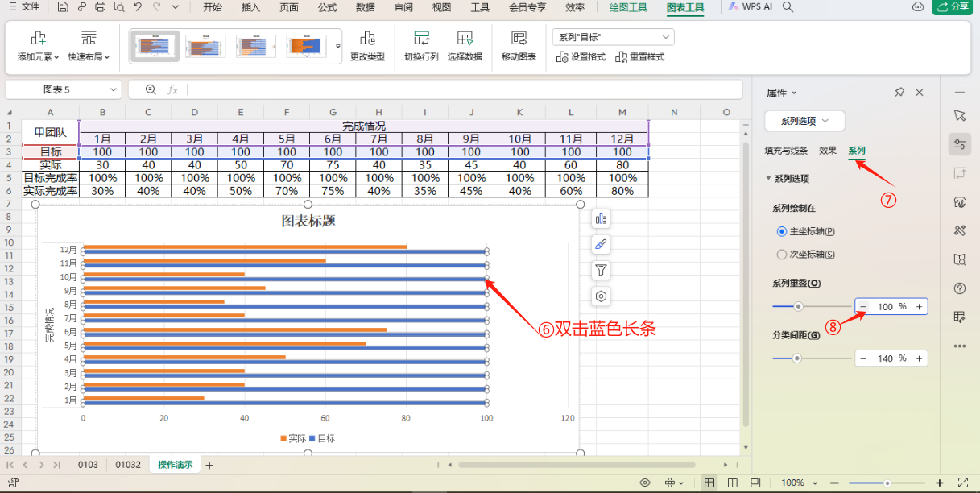Switch to the 公式 (Formulas) tab
Viewport: 980px width, 493px height.
click(x=327, y=7)
